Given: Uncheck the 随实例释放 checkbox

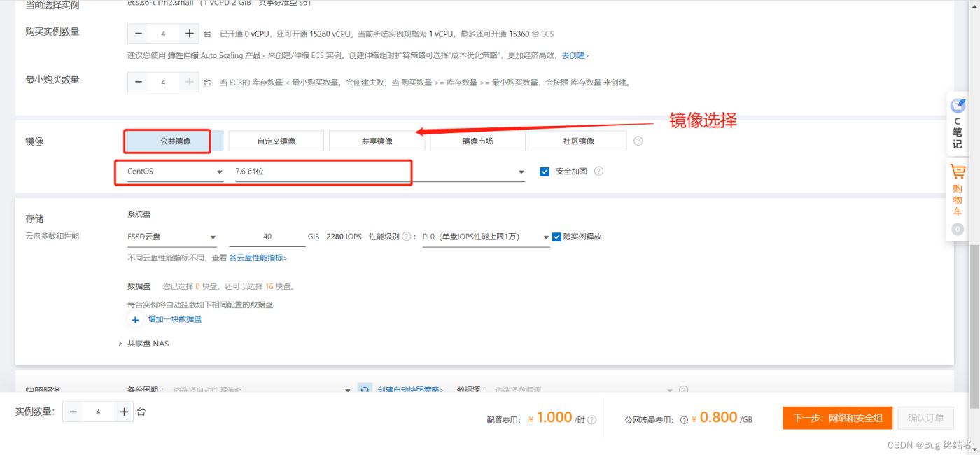Looking at the screenshot, I should (557, 237).
